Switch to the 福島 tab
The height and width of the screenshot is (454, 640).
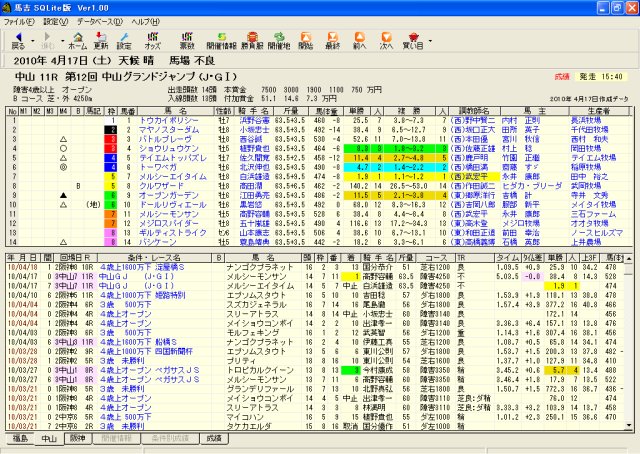(20, 438)
